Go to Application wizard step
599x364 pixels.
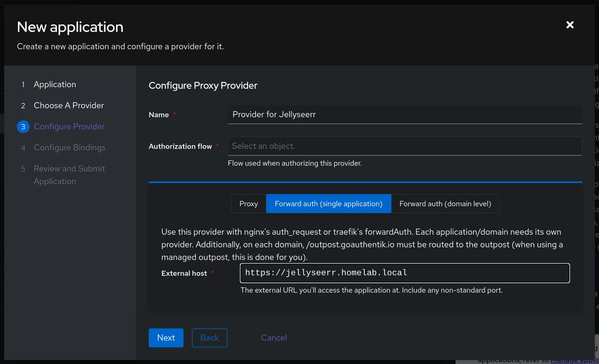55,84
